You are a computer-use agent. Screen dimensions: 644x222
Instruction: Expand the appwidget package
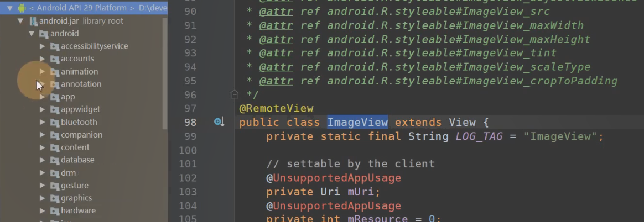(42, 109)
